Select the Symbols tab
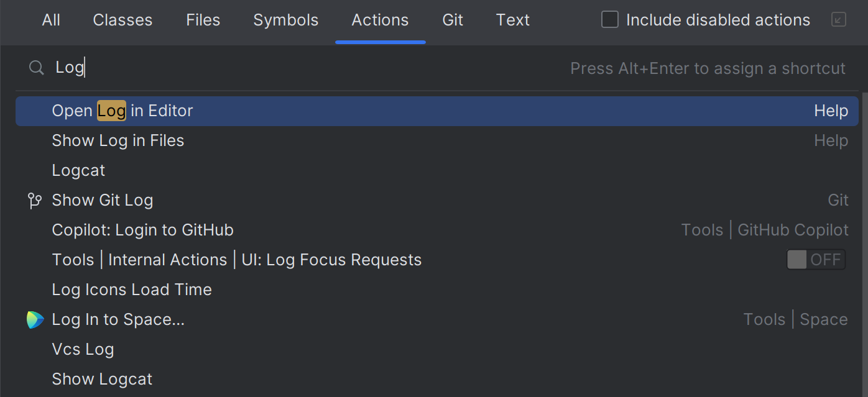The image size is (868, 397). pyautogui.click(x=285, y=20)
